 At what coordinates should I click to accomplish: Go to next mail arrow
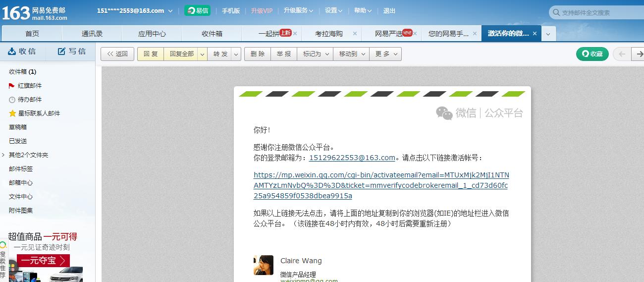639,54
